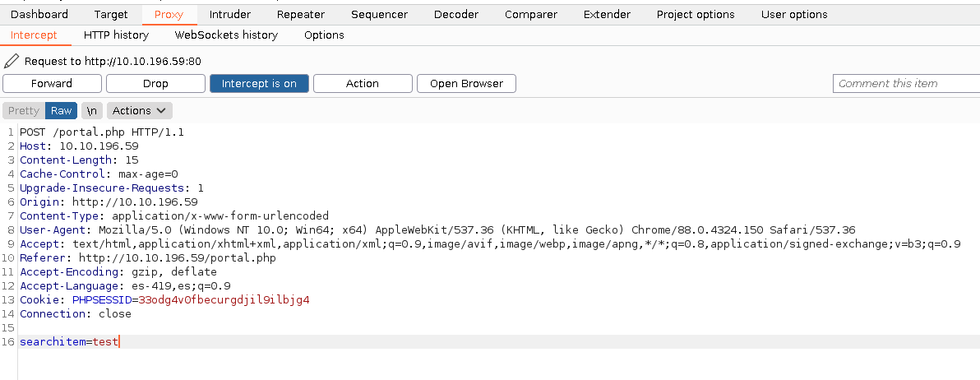Click the pencil edit icon beside Request URL

pos(12,61)
